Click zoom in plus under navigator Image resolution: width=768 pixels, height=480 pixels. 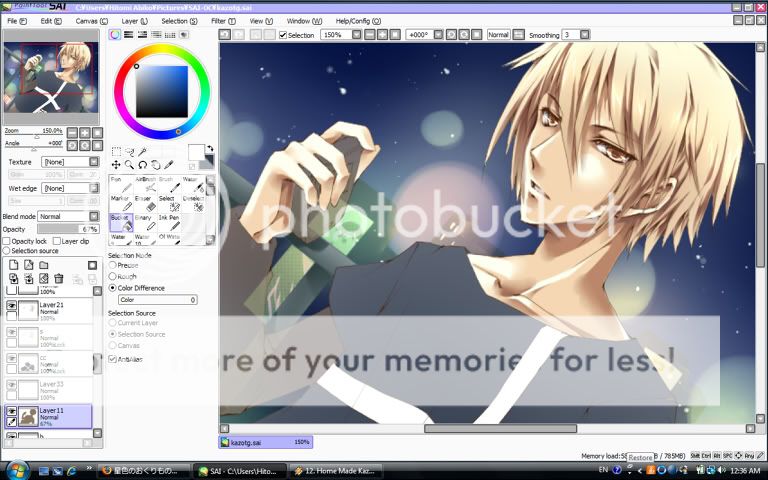[x=85, y=133]
